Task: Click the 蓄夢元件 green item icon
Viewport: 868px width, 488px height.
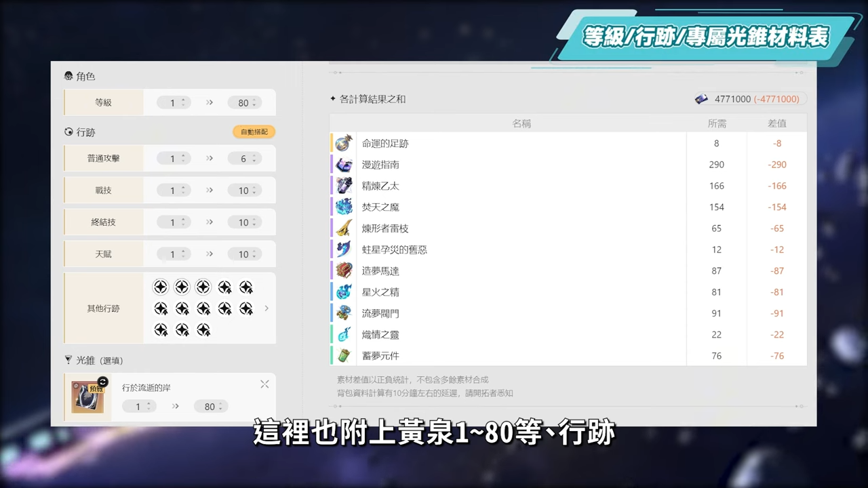Action: 344,356
